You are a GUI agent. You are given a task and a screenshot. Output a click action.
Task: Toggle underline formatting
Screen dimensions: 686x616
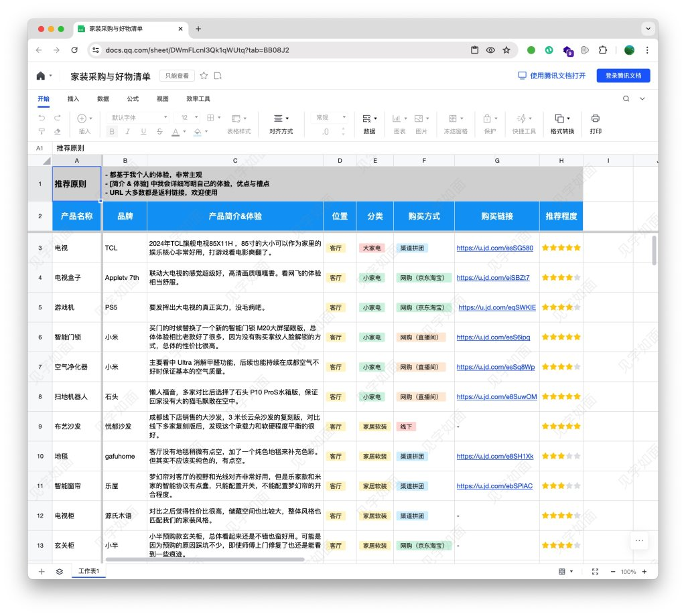[x=143, y=131]
